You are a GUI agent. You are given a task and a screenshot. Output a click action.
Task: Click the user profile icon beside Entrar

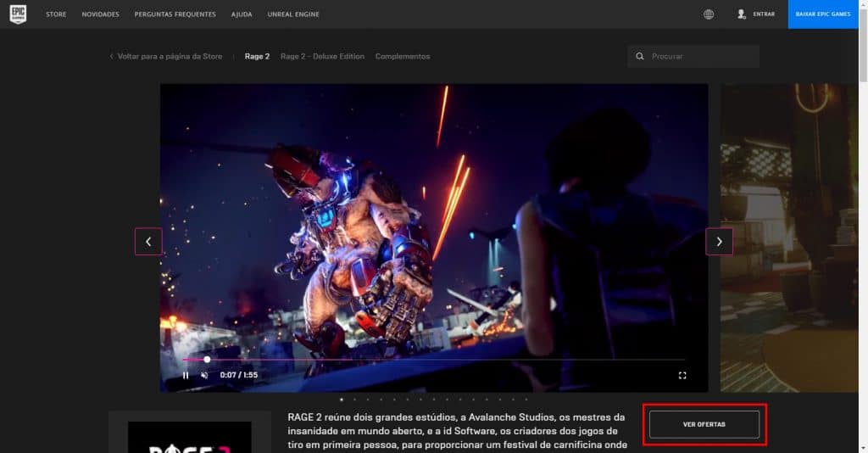coord(741,14)
